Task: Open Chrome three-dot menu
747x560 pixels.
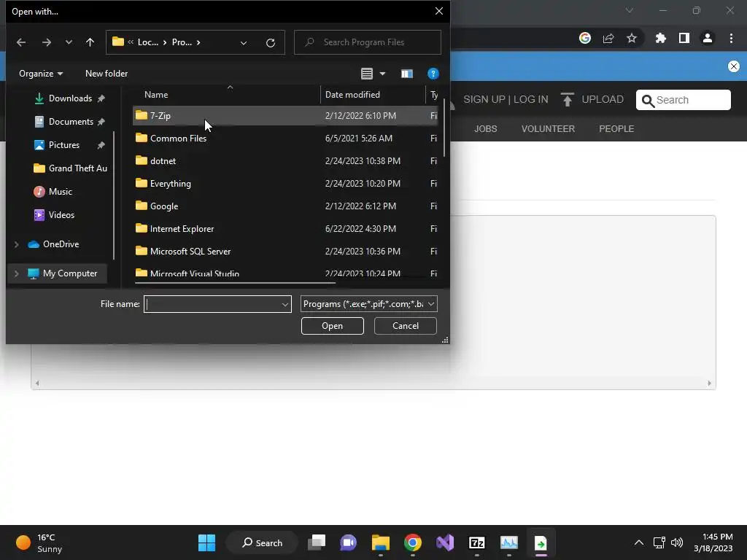Action: 731,38
